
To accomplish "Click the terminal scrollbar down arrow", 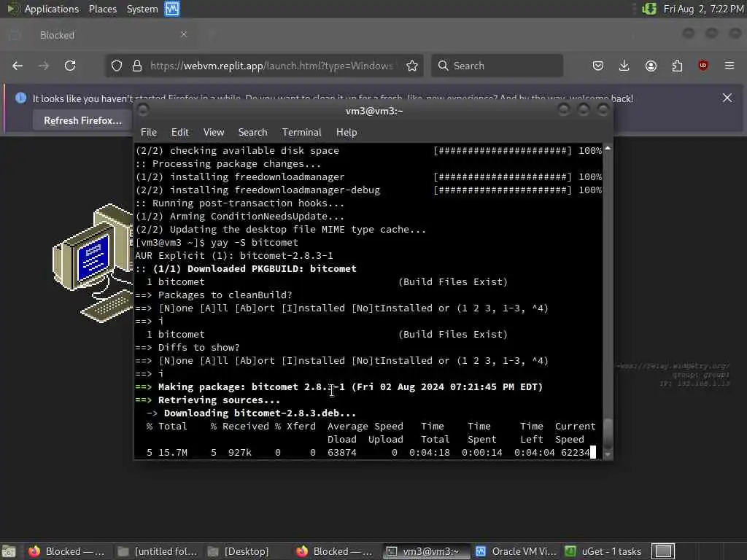I will [x=608, y=455].
